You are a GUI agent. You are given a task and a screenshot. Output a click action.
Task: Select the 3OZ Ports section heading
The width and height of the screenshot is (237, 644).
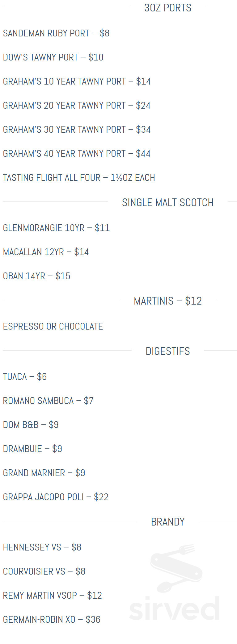pyautogui.click(x=168, y=8)
